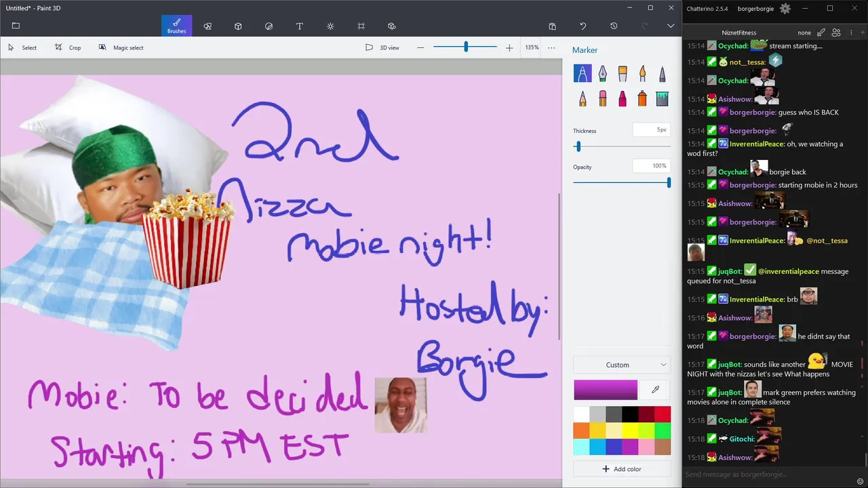Viewport: 868px width, 488px height.
Task: Select the Pixel pen brush
Action: tap(663, 73)
